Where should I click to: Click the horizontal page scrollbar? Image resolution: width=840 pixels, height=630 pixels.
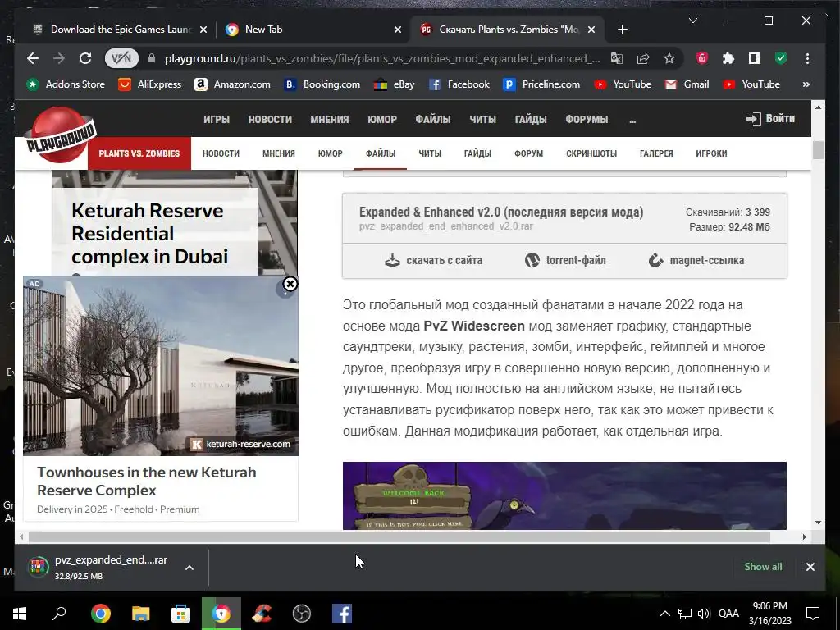(x=399, y=536)
